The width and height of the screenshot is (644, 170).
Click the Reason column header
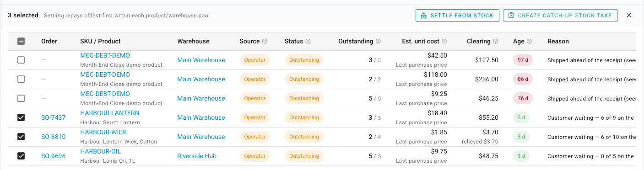[x=558, y=41]
